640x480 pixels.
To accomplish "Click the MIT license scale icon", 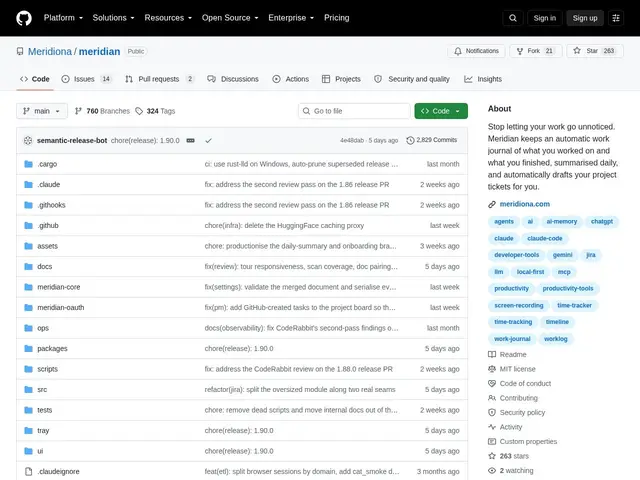I will (492, 369).
